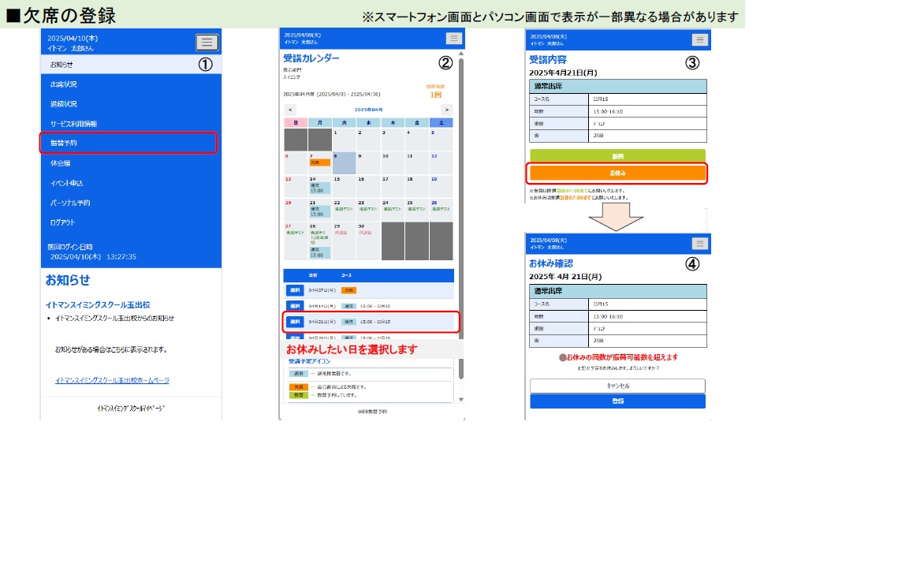
Task: Select 振替予約 from the menu
Action: coord(129,143)
